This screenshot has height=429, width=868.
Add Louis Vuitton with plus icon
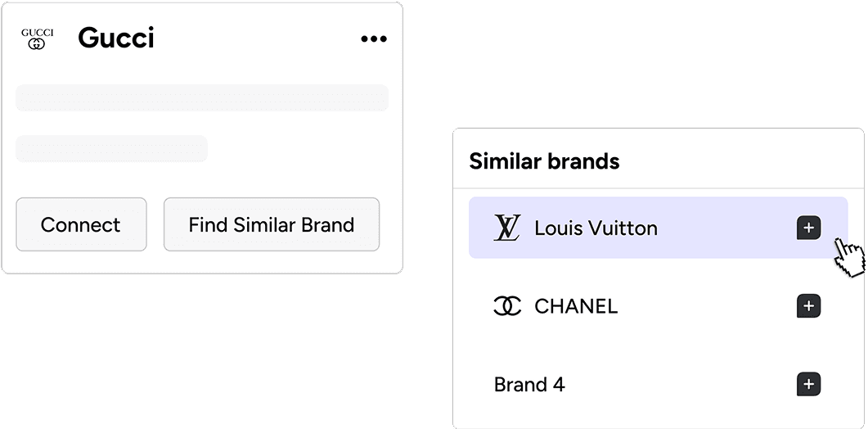click(x=808, y=228)
